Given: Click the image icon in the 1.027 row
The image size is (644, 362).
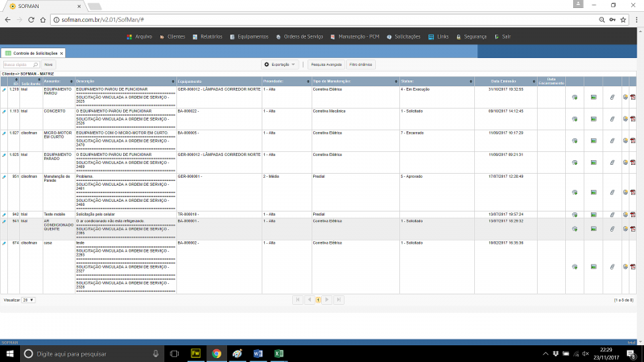Looking at the screenshot, I should [x=593, y=141].
